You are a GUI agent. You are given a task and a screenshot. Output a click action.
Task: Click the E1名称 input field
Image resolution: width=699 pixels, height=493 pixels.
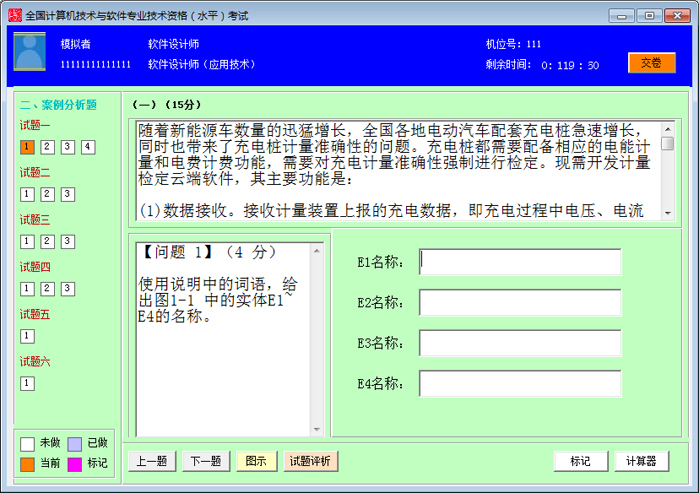pos(520,262)
